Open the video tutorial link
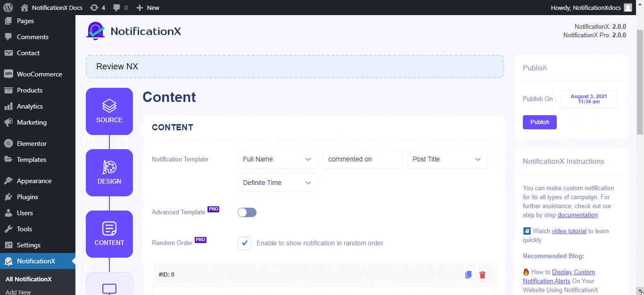Screen dimensions: 644x295 click(x=569, y=231)
